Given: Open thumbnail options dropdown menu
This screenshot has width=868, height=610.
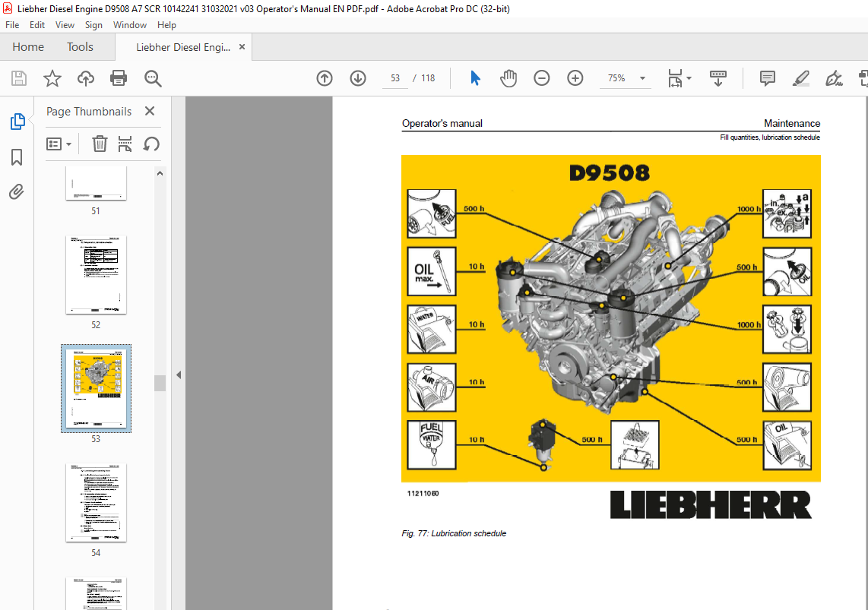Looking at the screenshot, I should [x=59, y=144].
